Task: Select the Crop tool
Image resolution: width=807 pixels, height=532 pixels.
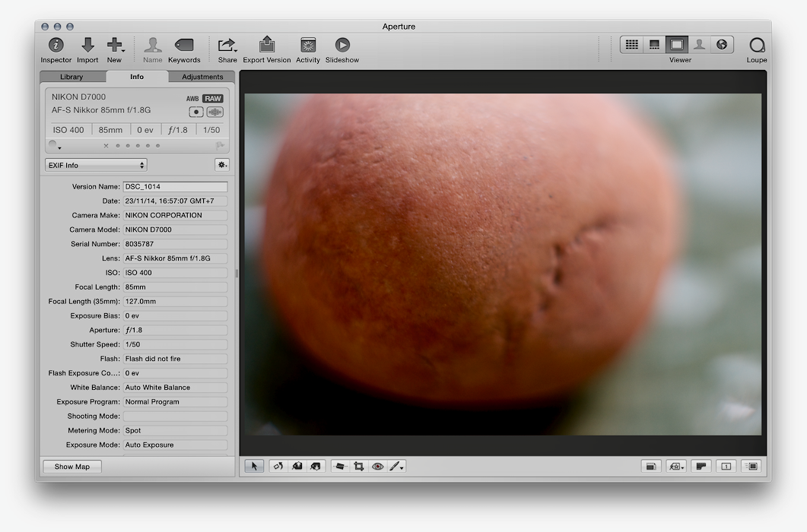Action: (359, 466)
